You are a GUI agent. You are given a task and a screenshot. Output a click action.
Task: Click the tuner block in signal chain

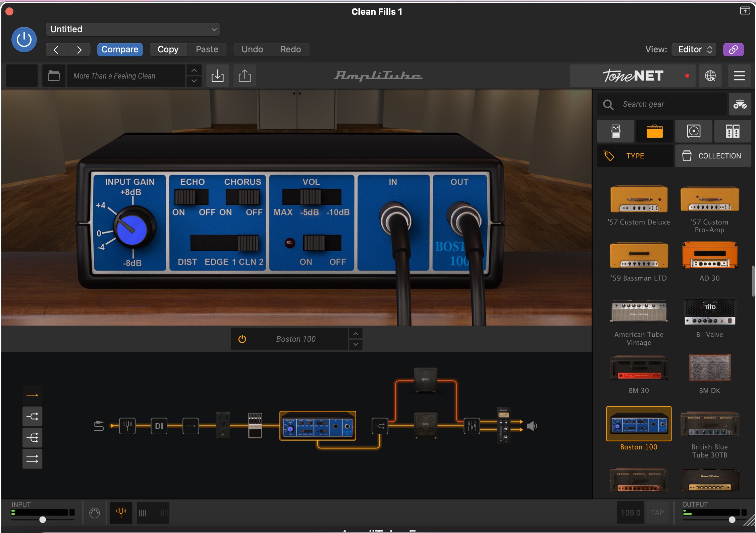click(x=127, y=426)
